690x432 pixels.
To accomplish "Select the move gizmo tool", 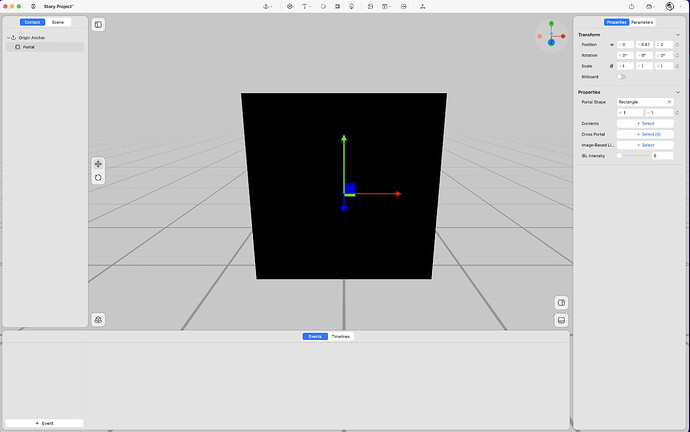I will (98, 164).
